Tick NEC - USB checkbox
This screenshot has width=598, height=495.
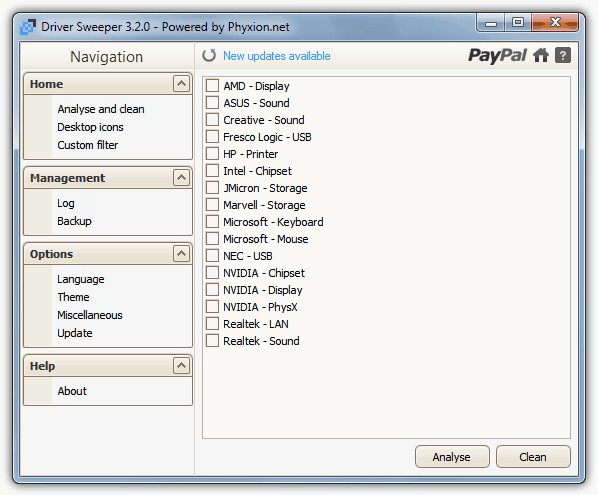coord(212,256)
